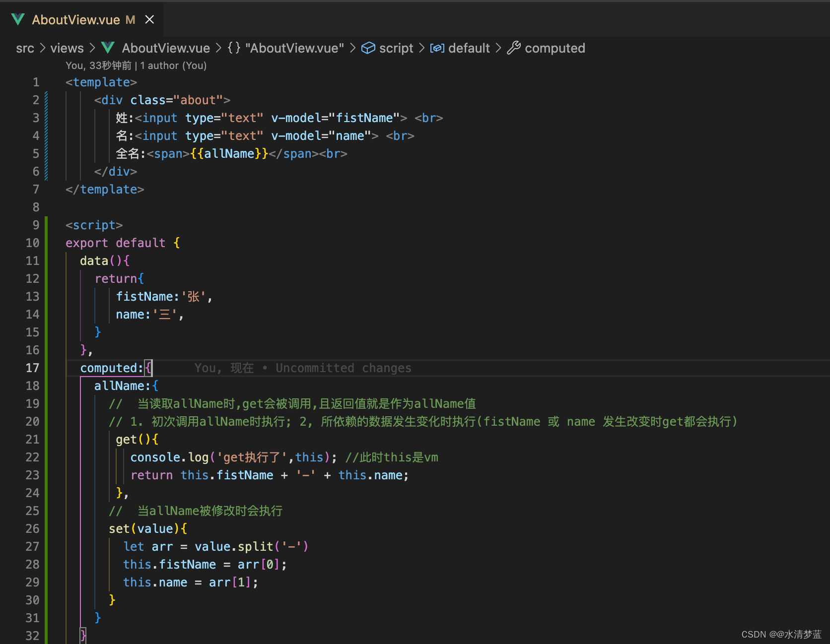The height and width of the screenshot is (644, 830).
Task: Click the green git change bar beside line 12
Action: pyautogui.click(x=45, y=278)
